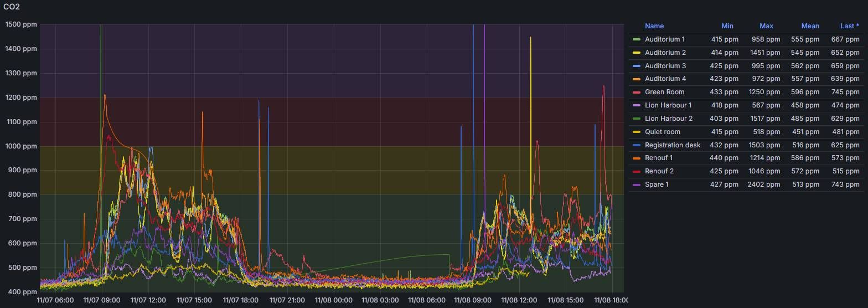Screen dimensions: 868x308
Task: Open Auditorium 4 orange color swatch
Action: [637, 79]
